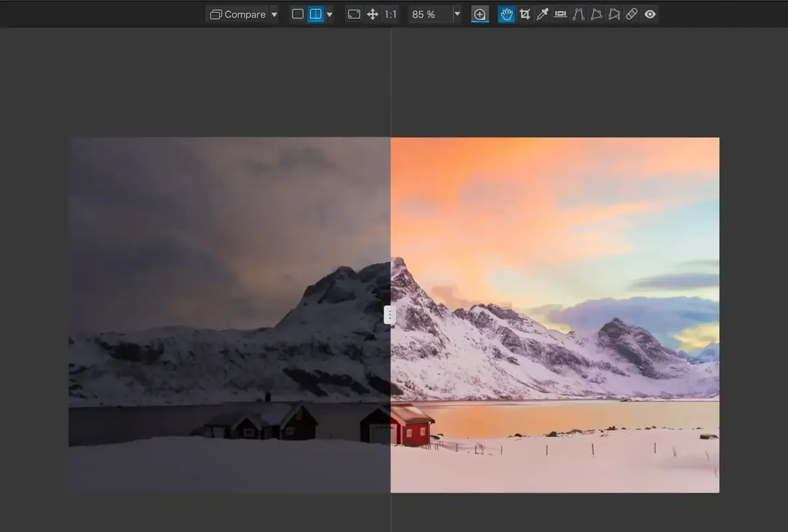Select the eyedropper color picker tool
The height and width of the screenshot is (532, 788).
[x=542, y=14]
